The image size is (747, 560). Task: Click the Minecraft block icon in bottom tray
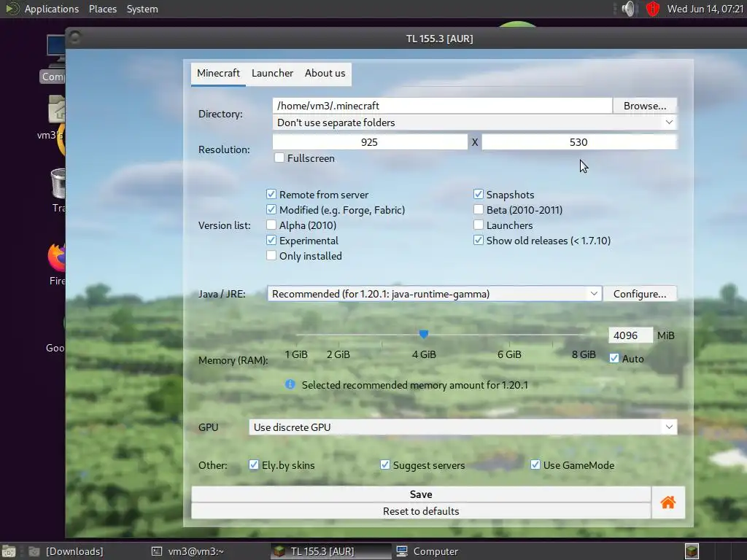pos(692,551)
